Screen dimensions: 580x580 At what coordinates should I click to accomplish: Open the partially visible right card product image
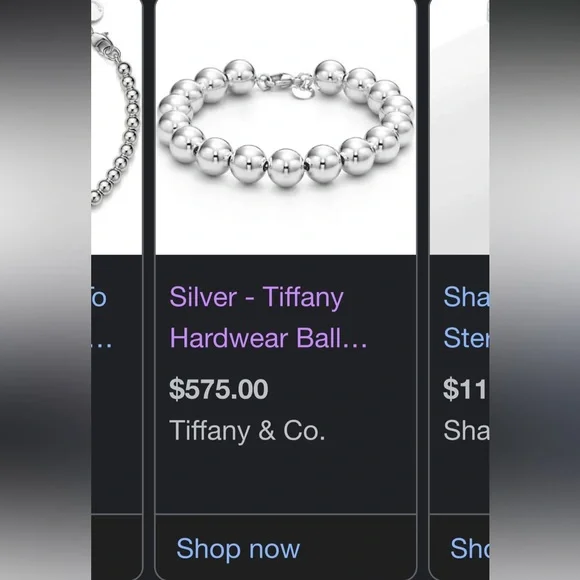pos(459,127)
